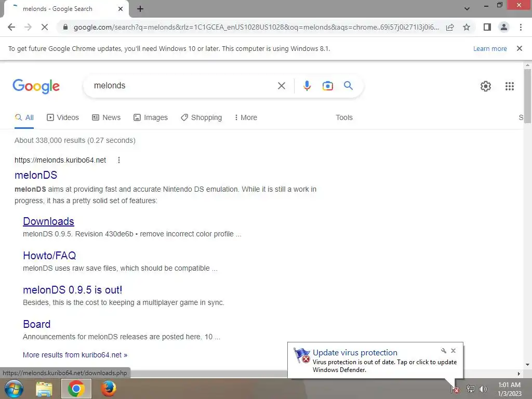This screenshot has height=399, width=532.
Task: Open options menu beside melonds.kuribo64.net result
Action: tap(119, 160)
